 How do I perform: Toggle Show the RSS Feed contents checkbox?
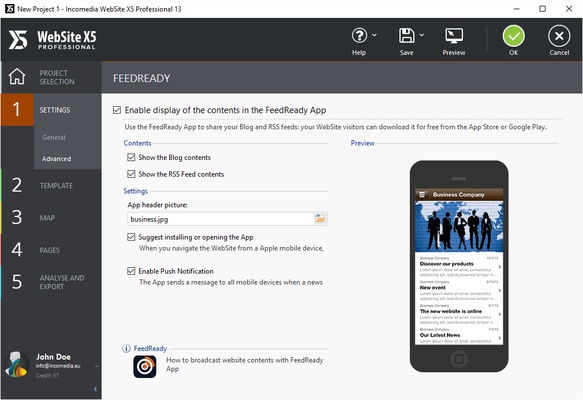point(131,174)
